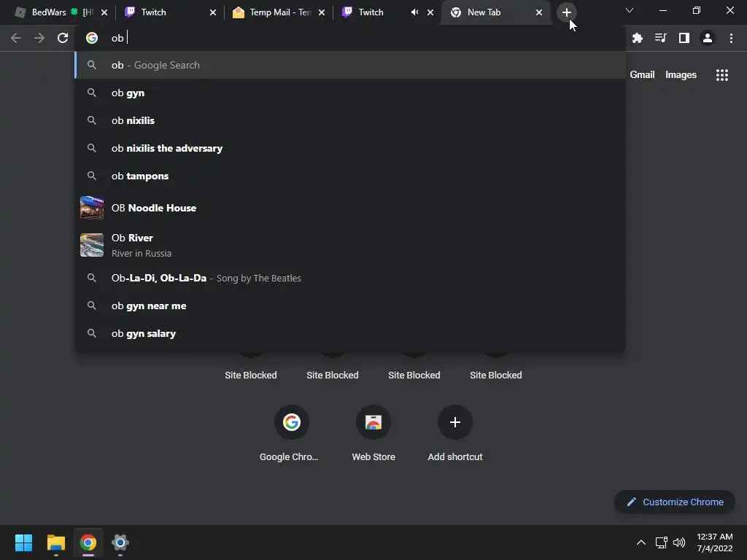Toggle the side panel icon
The height and width of the screenshot is (560, 747).
(x=684, y=38)
